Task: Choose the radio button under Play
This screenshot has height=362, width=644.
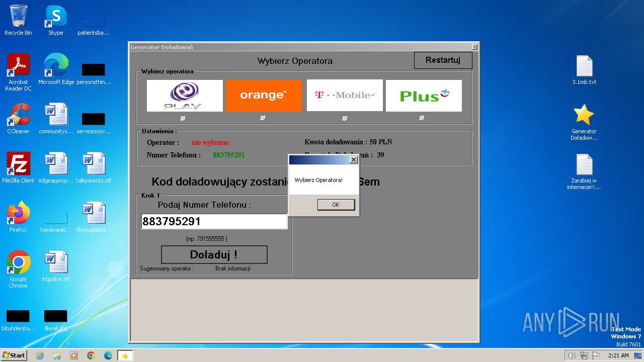Action: pyautogui.click(x=182, y=118)
